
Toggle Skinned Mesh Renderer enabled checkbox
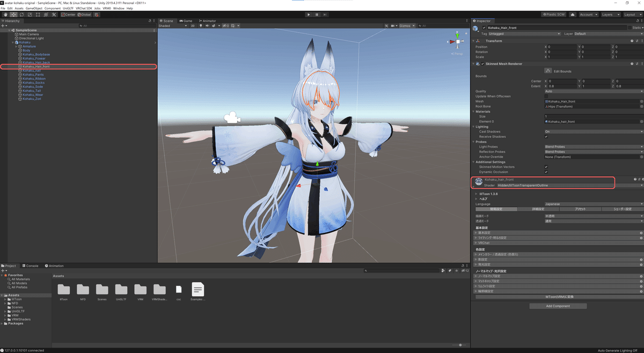pyautogui.click(x=482, y=64)
